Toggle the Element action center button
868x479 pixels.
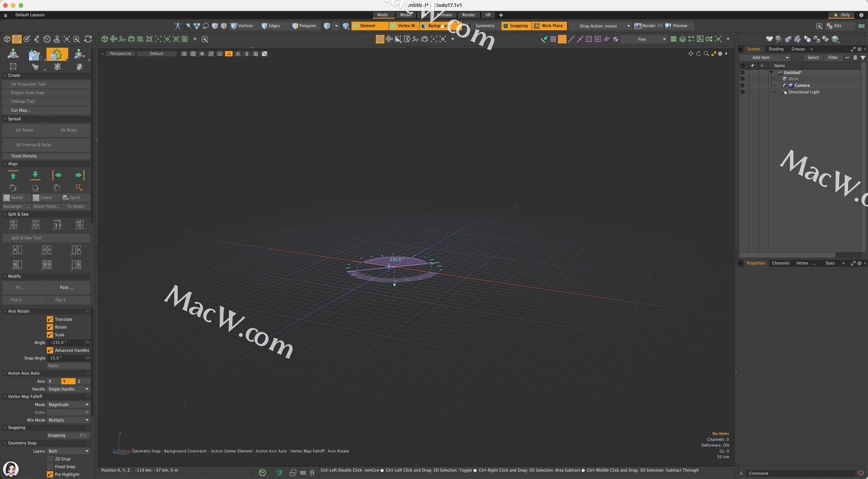pos(369,26)
